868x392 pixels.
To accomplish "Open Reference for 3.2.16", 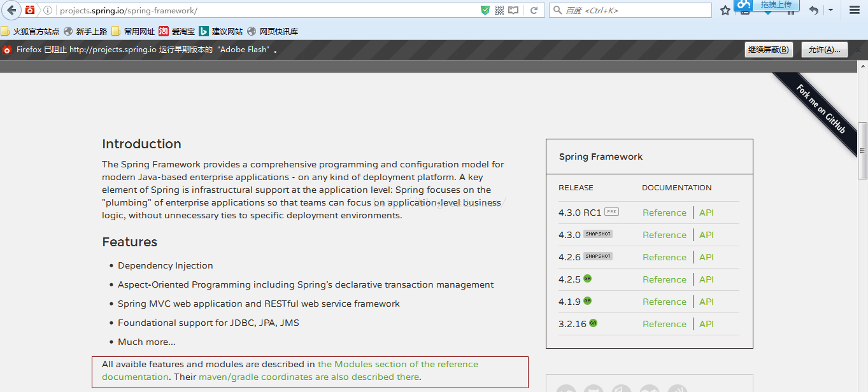I will pyautogui.click(x=664, y=324).
